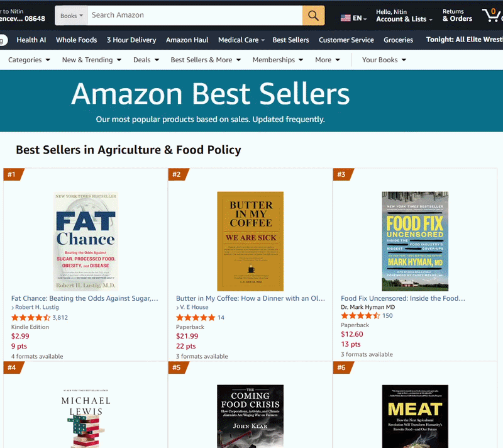Click Butter in My Coffee star rating
The width and height of the screenshot is (503, 448).
pos(196,318)
